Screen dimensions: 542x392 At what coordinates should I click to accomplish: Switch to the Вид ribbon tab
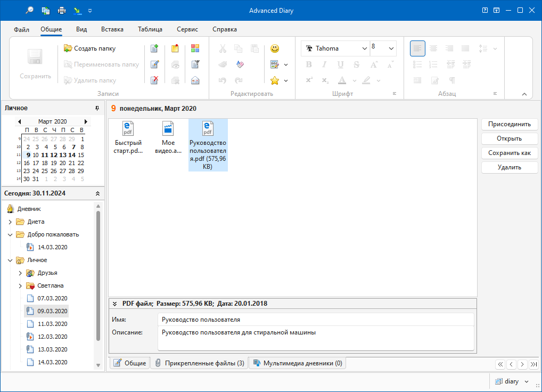[81, 29]
